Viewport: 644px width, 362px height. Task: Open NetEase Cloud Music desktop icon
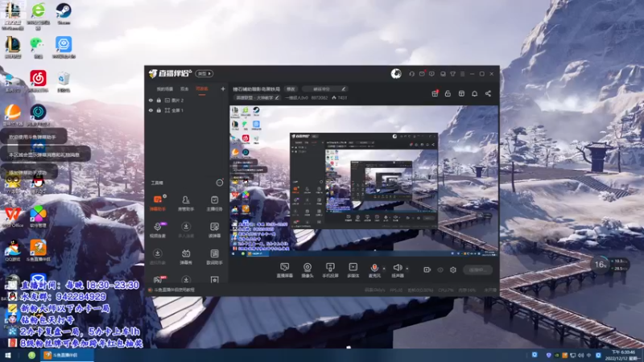tap(38, 80)
